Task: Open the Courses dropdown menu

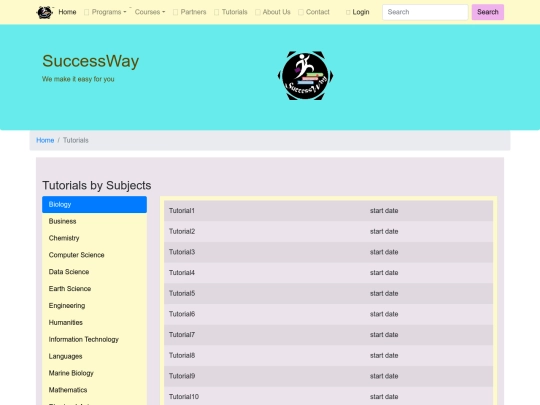Action: 150,12
